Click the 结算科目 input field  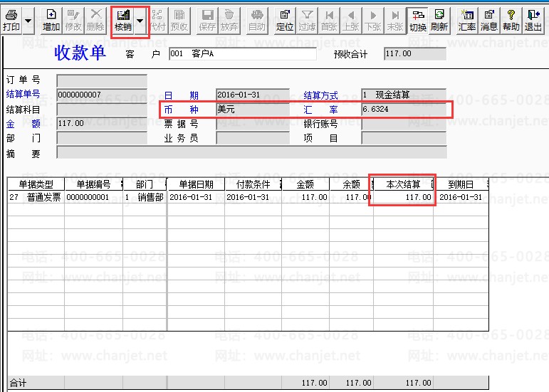point(102,110)
